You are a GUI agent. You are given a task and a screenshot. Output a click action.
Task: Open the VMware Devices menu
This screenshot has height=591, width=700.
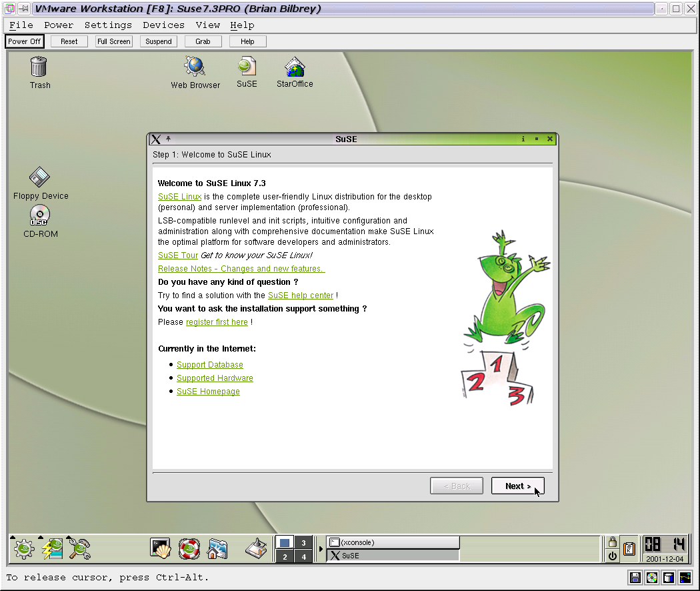coord(163,25)
